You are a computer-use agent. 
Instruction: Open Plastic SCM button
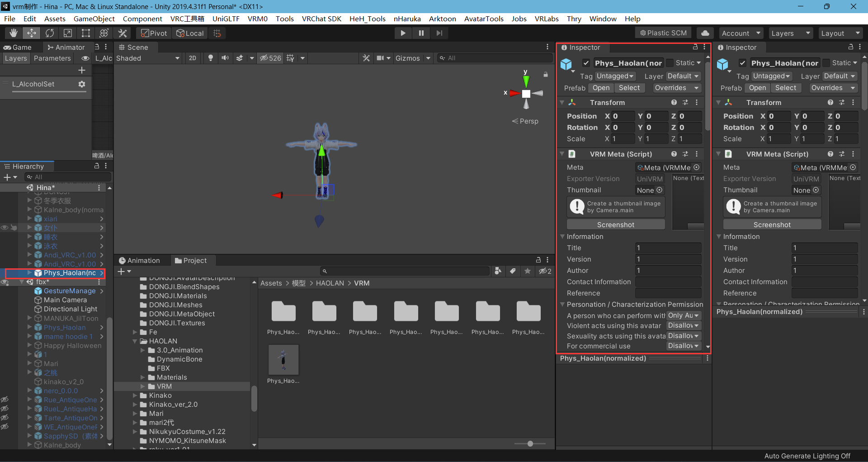click(x=663, y=33)
